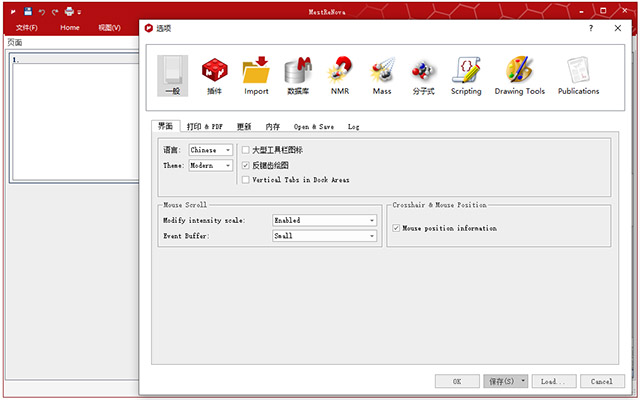Switch to the Open & Save tab
This screenshot has width=640, height=400.
[x=313, y=127]
